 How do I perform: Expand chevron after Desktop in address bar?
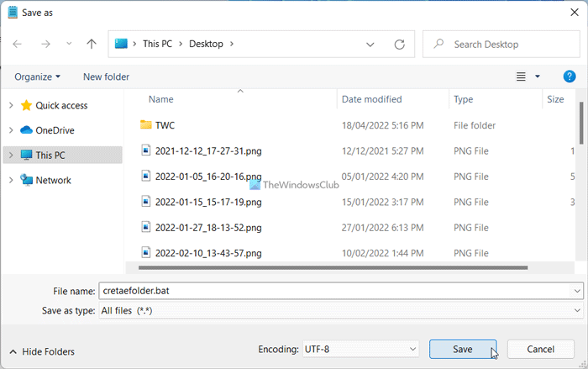(x=232, y=44)
